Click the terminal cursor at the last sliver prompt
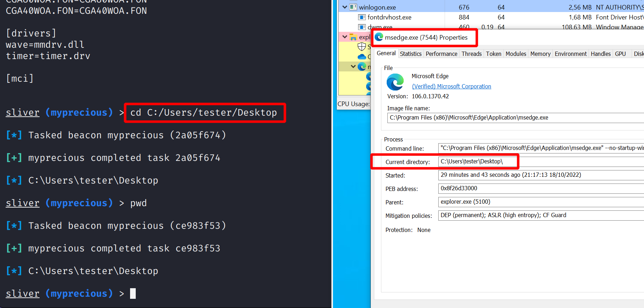 [x=133, y=294]
